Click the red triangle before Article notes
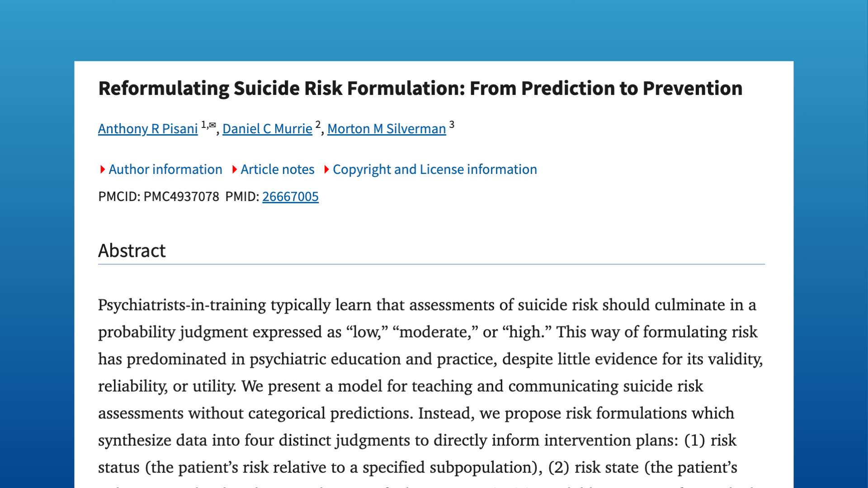This screenshot has width=868, height=488. [x=235, y=169]
